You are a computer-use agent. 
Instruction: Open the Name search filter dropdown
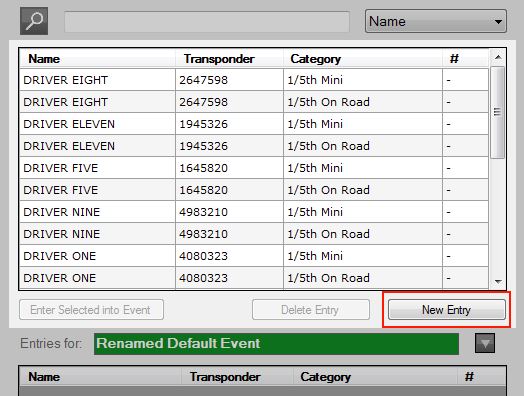click(436, 21)
